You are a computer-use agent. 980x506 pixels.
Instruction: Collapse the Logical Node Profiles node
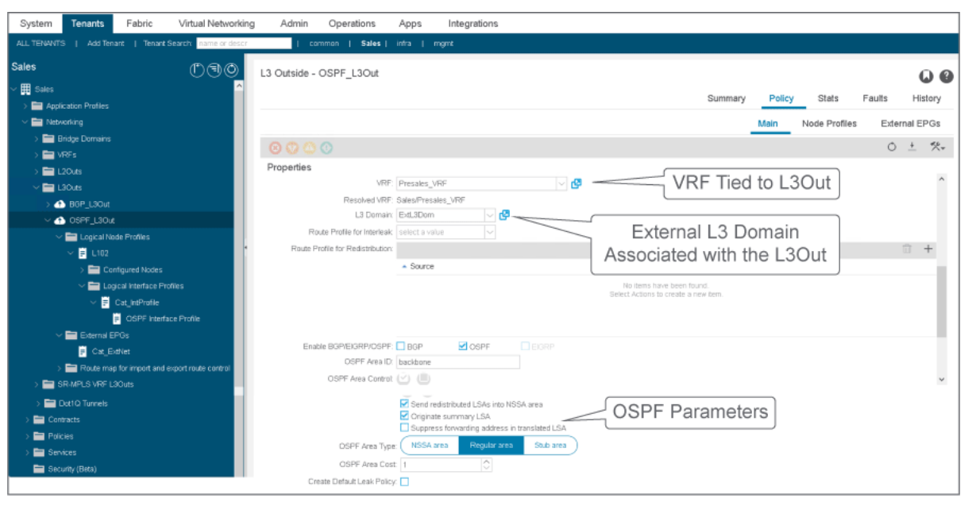[x=59, y=237]
